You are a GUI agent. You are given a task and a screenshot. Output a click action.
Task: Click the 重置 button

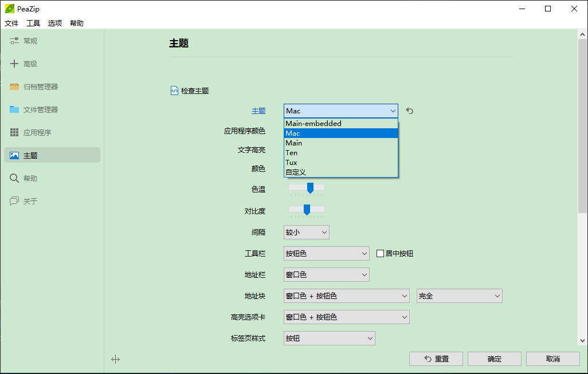(x=436, y=359)
